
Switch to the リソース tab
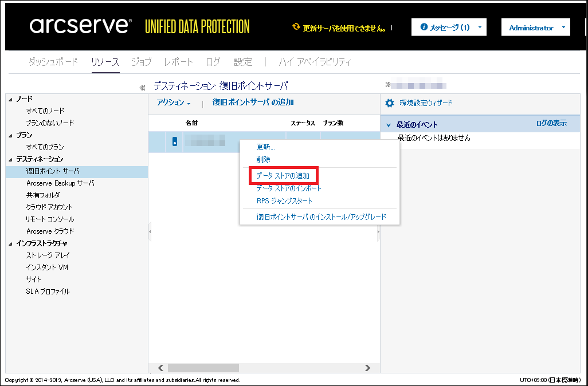click(105, 62)
